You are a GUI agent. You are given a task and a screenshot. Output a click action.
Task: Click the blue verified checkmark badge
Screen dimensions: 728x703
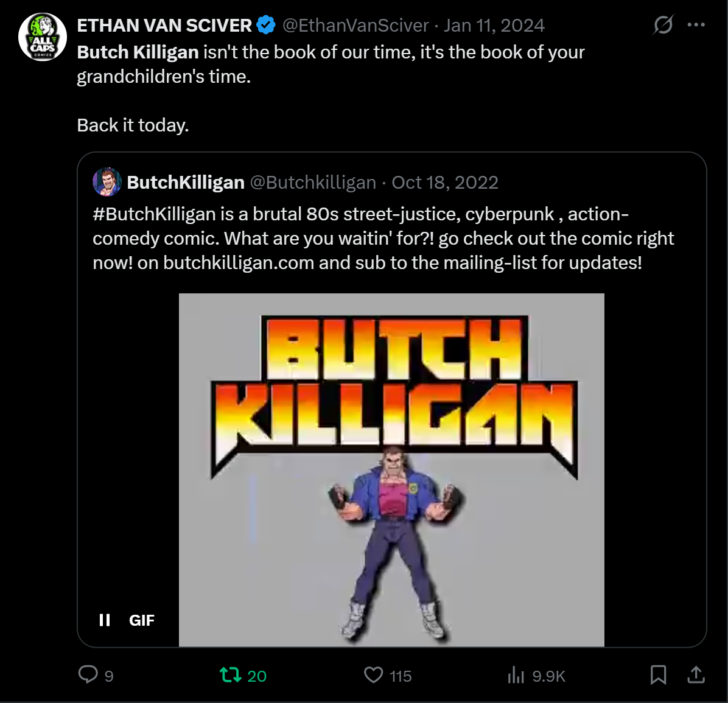click(x=265, y=26)
